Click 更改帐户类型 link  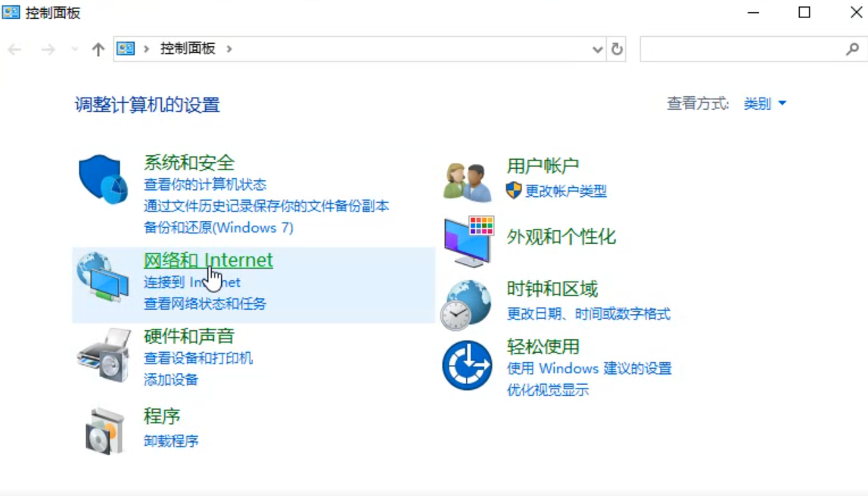click(x=566, y=191)
